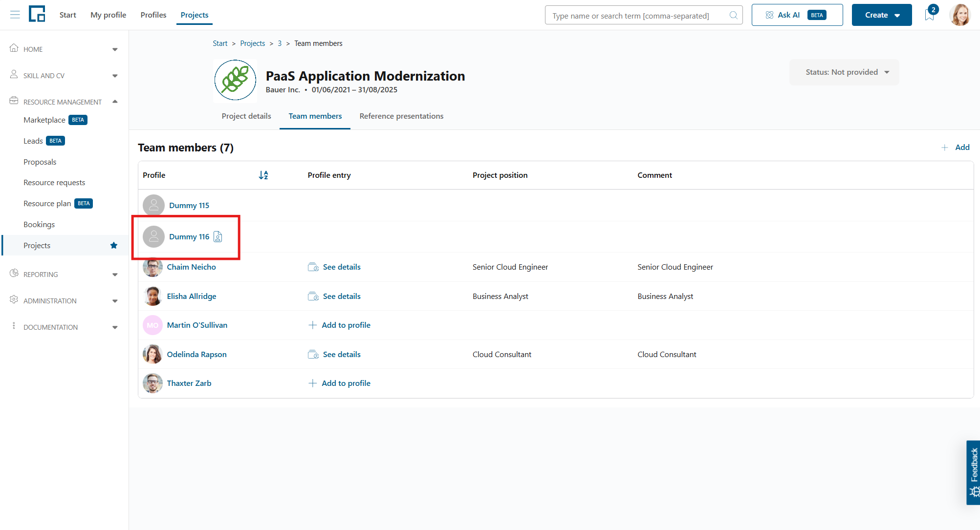Go to Profiles in top navigation

click(153, 15)
